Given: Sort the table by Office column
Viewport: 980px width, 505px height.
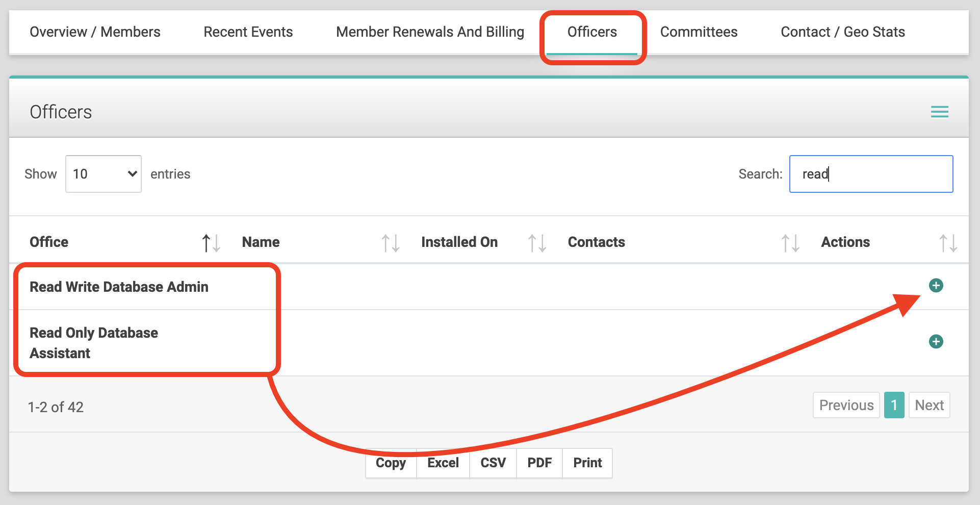Looking at the screenshot, I should tap(211, 243).
